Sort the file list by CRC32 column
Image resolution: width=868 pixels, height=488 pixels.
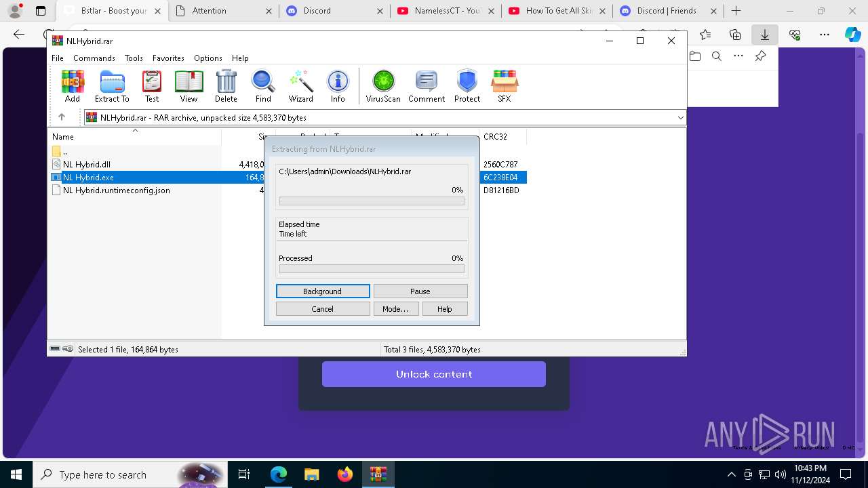coord(502,137)
